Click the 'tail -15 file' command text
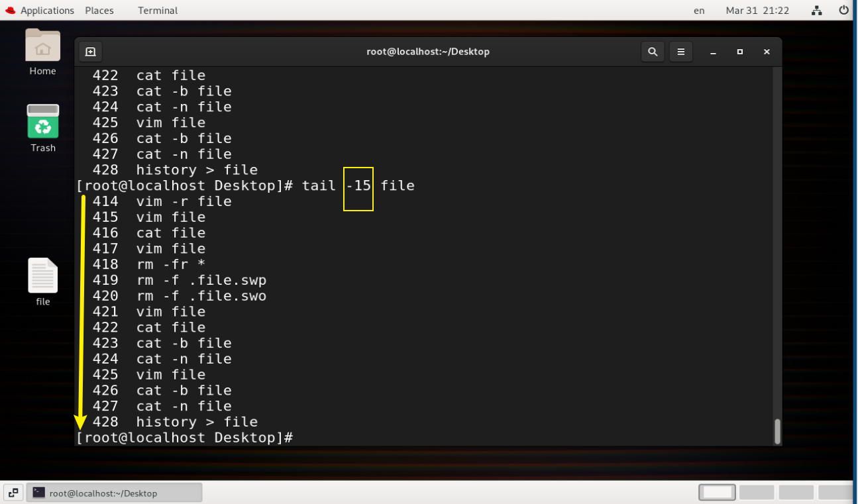Viewport: 858px width, 504px height. (358, 186)
